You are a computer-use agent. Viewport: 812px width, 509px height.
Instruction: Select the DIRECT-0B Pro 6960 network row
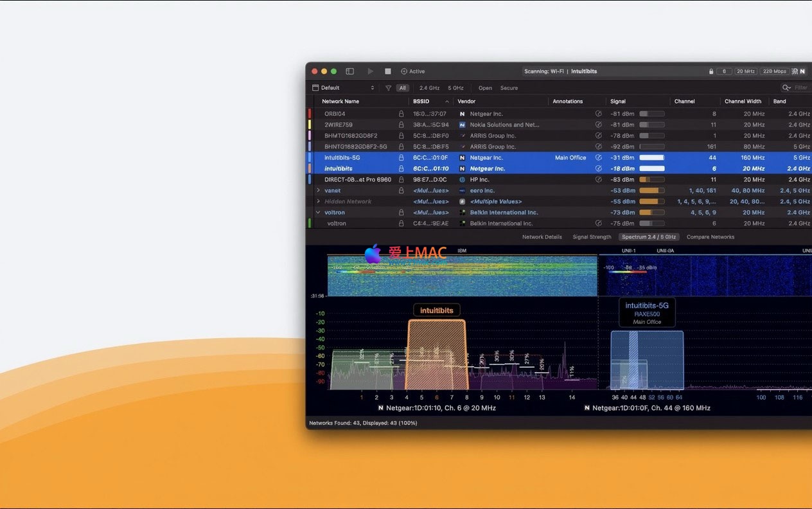(x=358, y=180)
